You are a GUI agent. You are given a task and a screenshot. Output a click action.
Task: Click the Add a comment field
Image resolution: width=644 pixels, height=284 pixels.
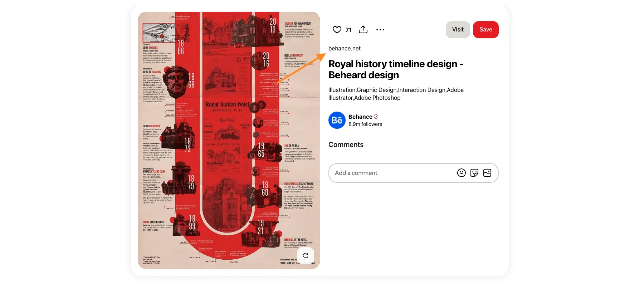413,173
